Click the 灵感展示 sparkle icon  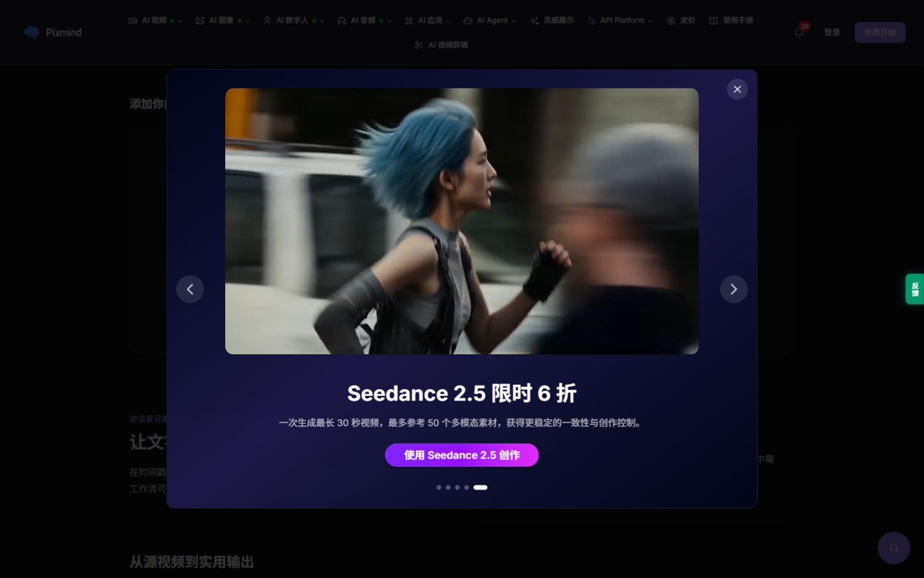[x=534, y=21]
